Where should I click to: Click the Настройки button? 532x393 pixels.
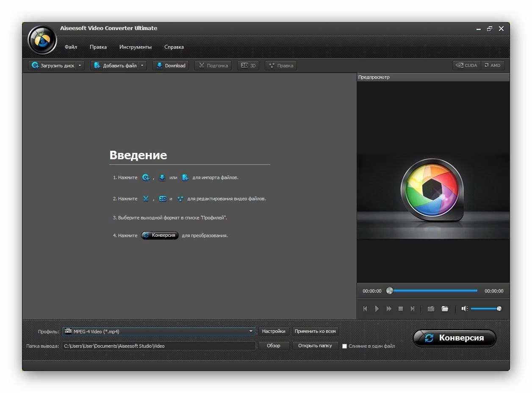pyautogui.click(x=274, y=331)
